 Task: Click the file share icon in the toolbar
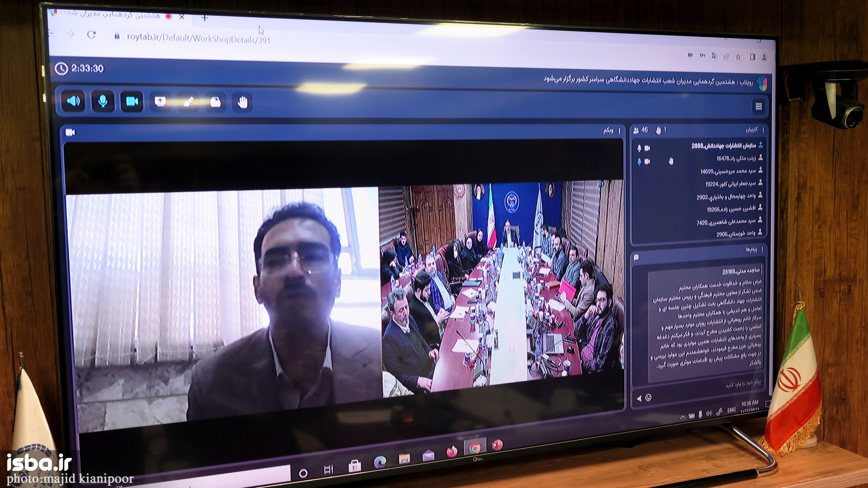pos(215,102)
